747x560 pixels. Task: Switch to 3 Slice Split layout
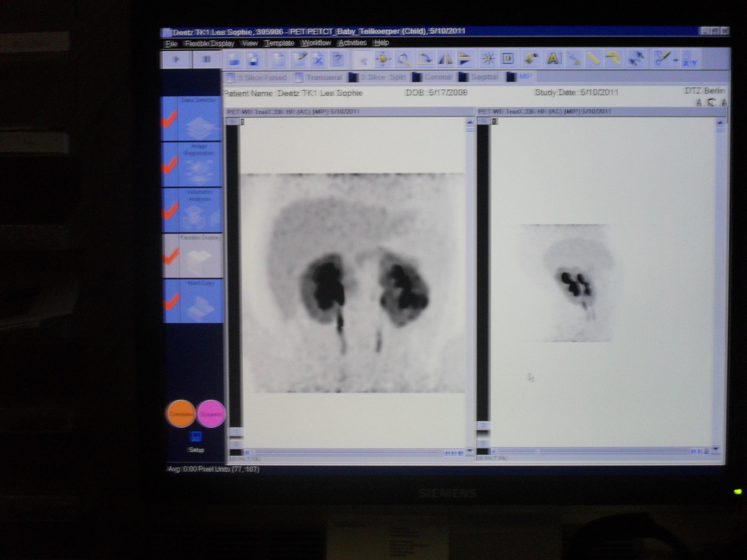(x=378, y=77)
